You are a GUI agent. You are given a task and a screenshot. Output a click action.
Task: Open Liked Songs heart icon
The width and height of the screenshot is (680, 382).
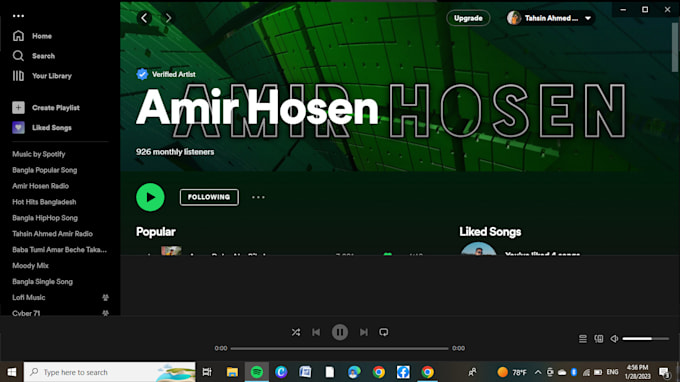tap(18, 127)
